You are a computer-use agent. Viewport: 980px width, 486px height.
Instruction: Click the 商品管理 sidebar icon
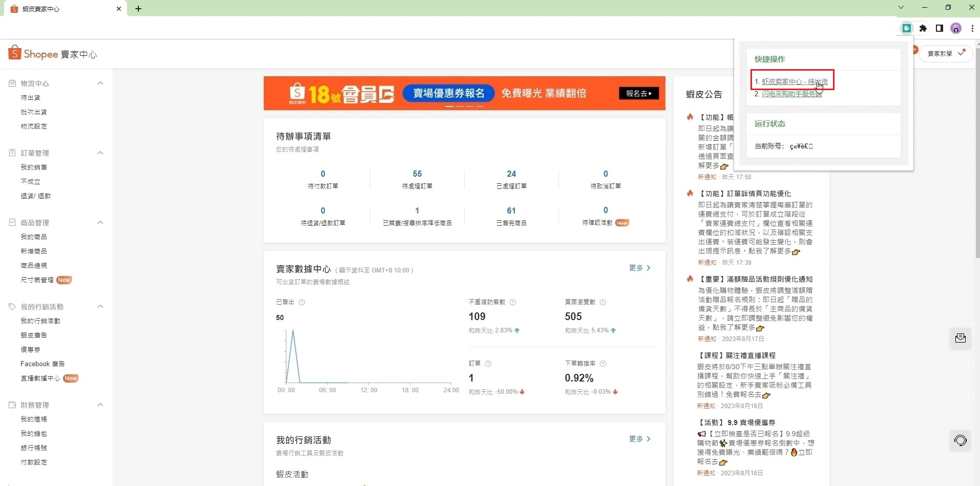point(12,222)
